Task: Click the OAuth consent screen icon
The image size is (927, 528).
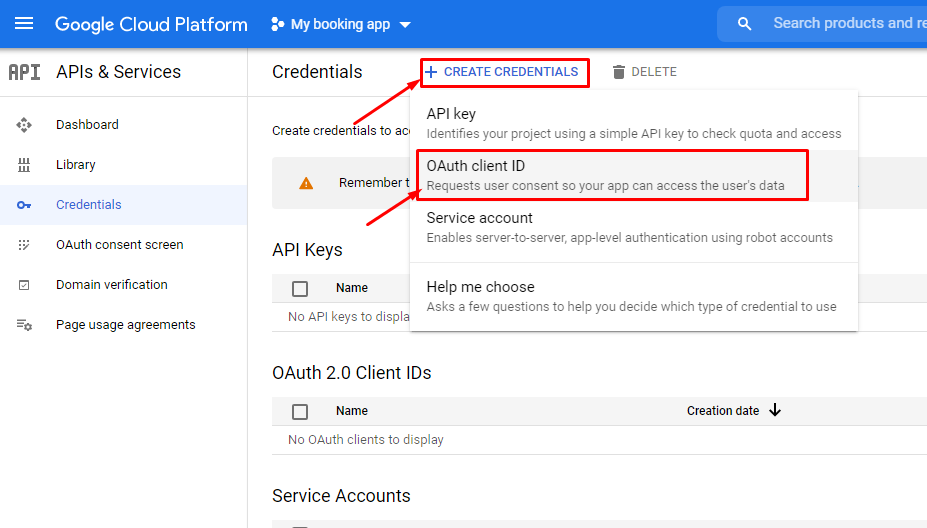Action: pyautogui.click(x=24, y=245)
